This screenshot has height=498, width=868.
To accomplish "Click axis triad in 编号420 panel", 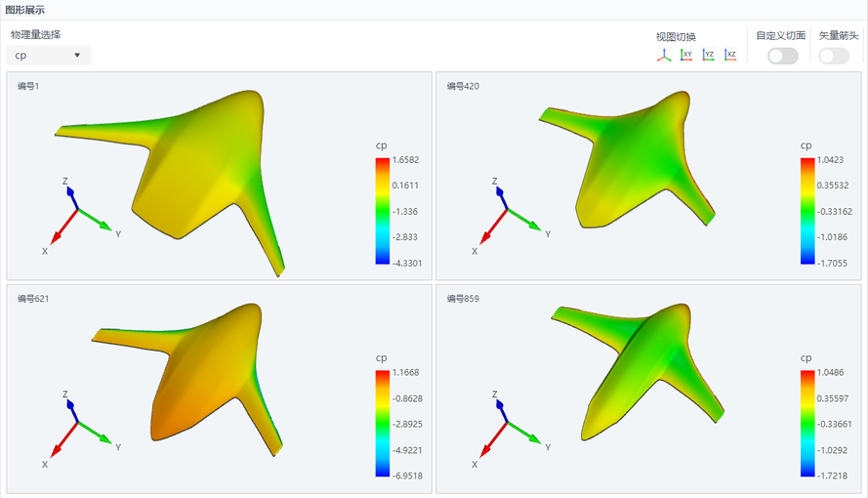I will coord(512,216).
